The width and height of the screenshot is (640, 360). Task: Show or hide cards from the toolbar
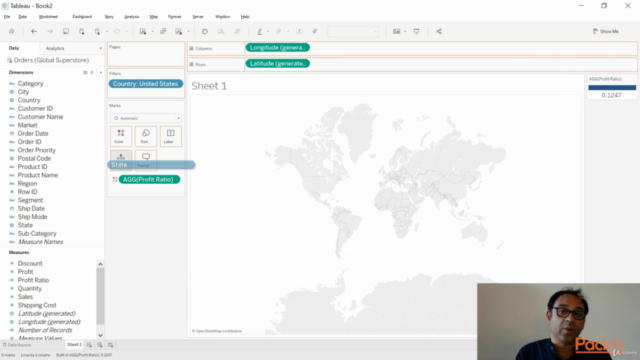point(396,31)
